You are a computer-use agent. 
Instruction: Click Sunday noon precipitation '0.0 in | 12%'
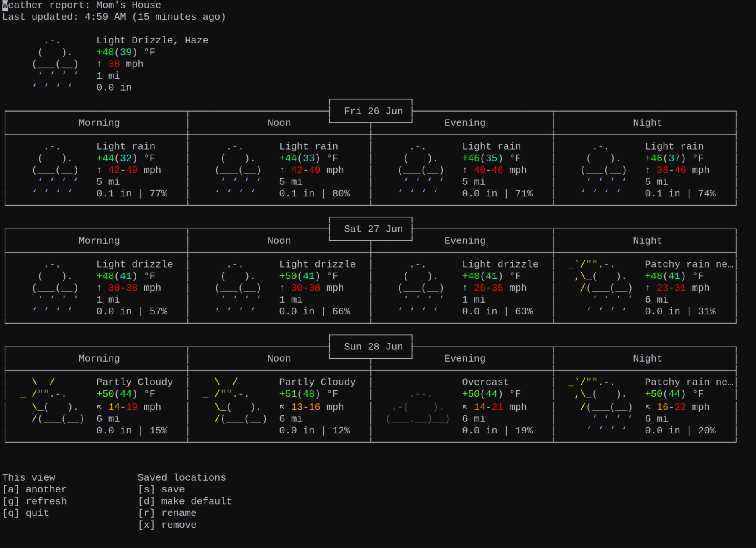pos(315,431)
